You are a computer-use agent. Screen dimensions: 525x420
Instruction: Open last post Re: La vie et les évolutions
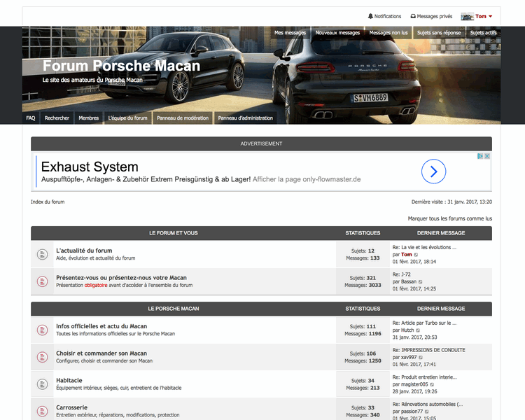point(424,248)
